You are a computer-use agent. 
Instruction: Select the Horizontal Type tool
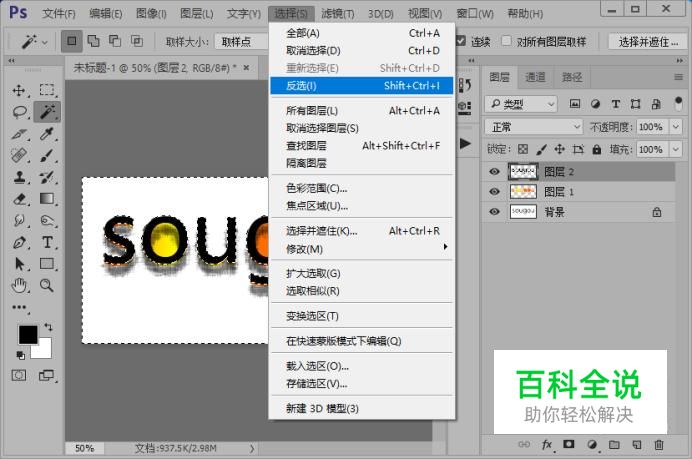click(47, 242)
